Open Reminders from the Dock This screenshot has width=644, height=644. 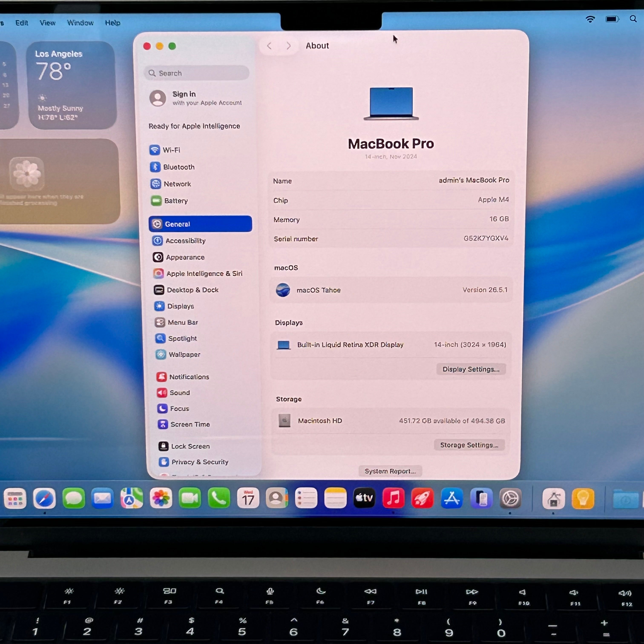306,498
